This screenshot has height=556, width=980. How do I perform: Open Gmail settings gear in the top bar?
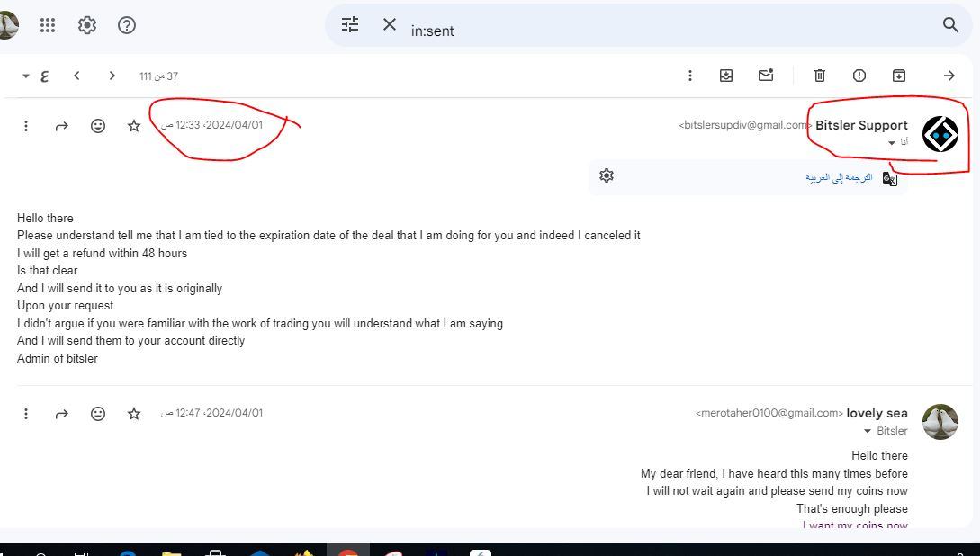[x=87, y=25]
